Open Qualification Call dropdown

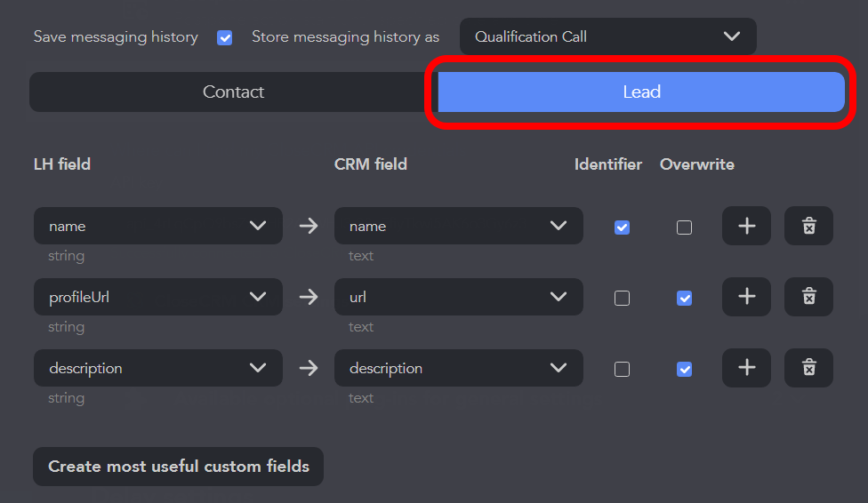pyautogui.click(x=607, y=36)
